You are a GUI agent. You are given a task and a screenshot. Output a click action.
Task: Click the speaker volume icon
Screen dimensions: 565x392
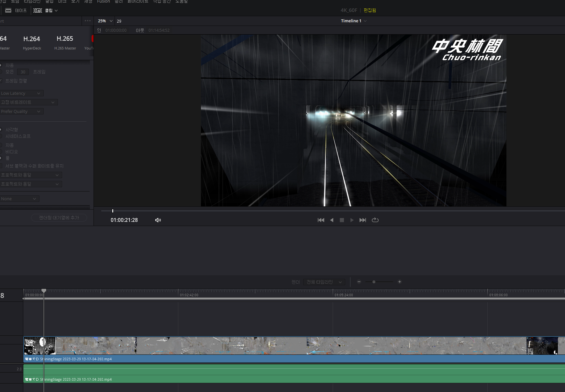[x=158, y=220]
